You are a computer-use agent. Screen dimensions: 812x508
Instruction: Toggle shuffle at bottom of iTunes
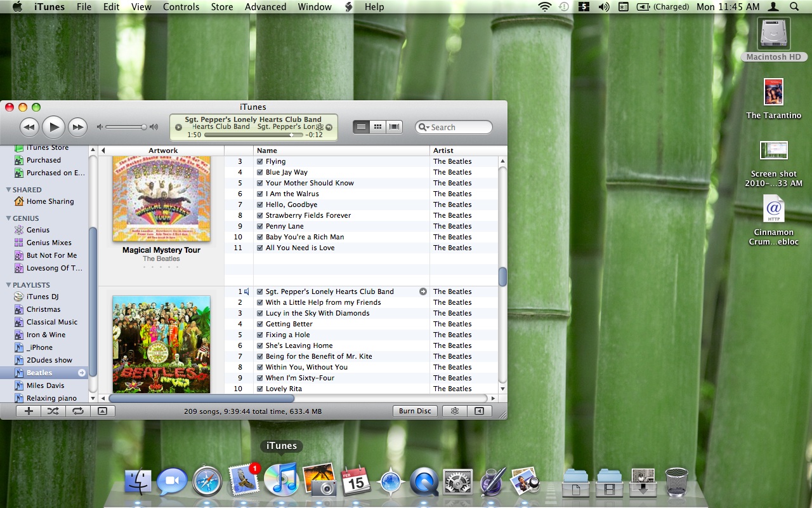click(53, 411)
